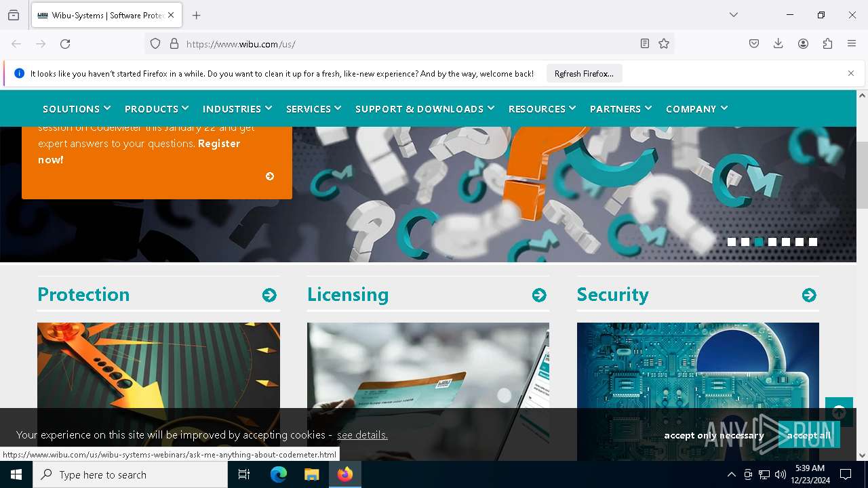This screenshot has height=488, width=868.
Task: Open the Security circuit lock image
Action: coord(698,366)
